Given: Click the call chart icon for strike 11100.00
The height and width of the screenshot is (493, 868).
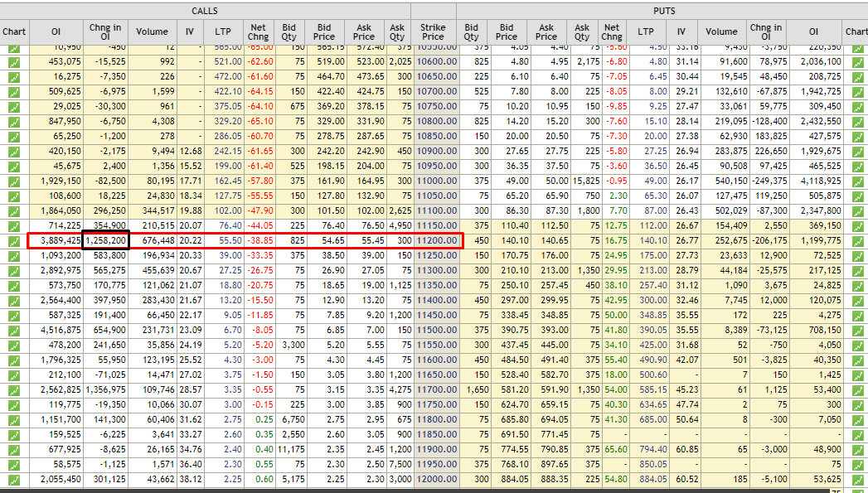Looking at the screenshot, I should pyautogui.click(x=14, y=210).
